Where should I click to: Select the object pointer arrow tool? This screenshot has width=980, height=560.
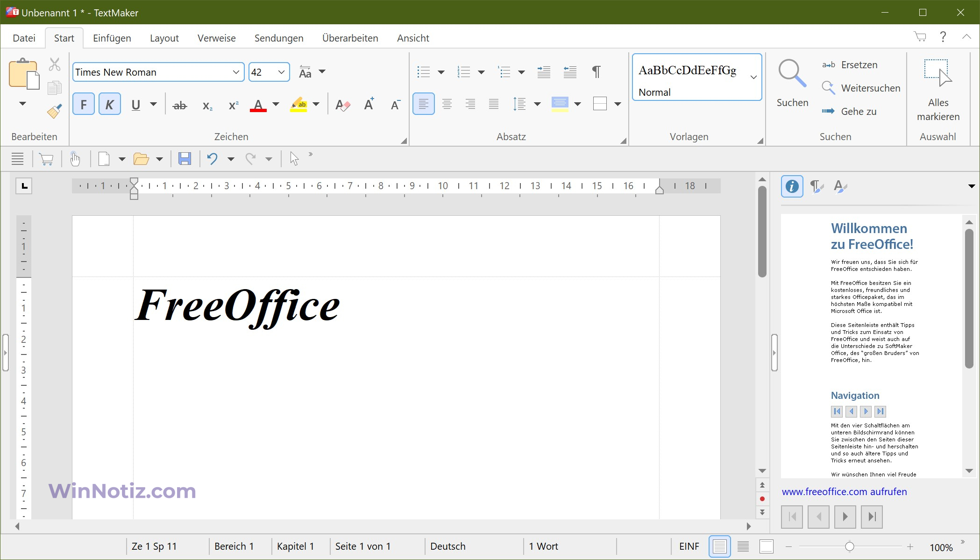click(294, 159)
